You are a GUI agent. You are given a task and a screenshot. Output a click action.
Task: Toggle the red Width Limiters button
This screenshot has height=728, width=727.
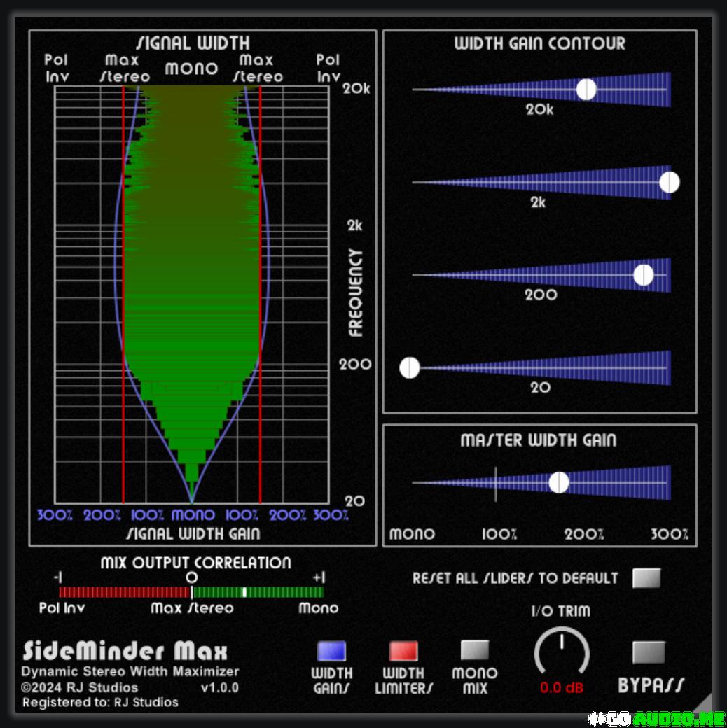point(403,651)
